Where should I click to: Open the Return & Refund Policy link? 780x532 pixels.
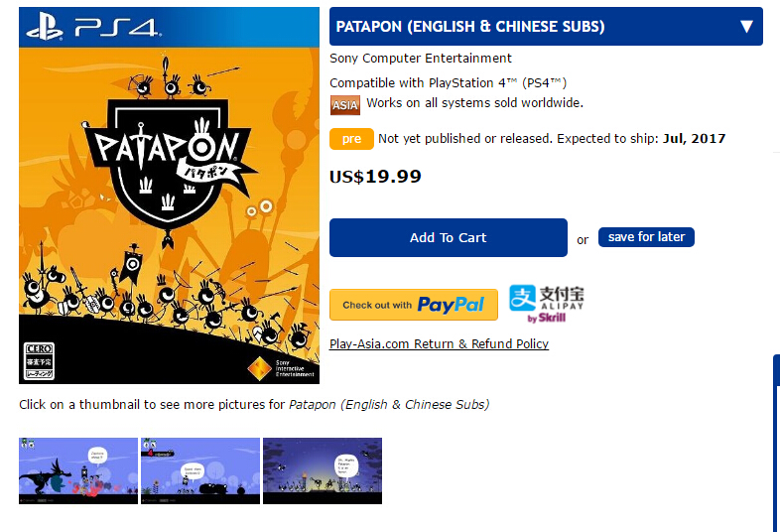click(439, 344)
